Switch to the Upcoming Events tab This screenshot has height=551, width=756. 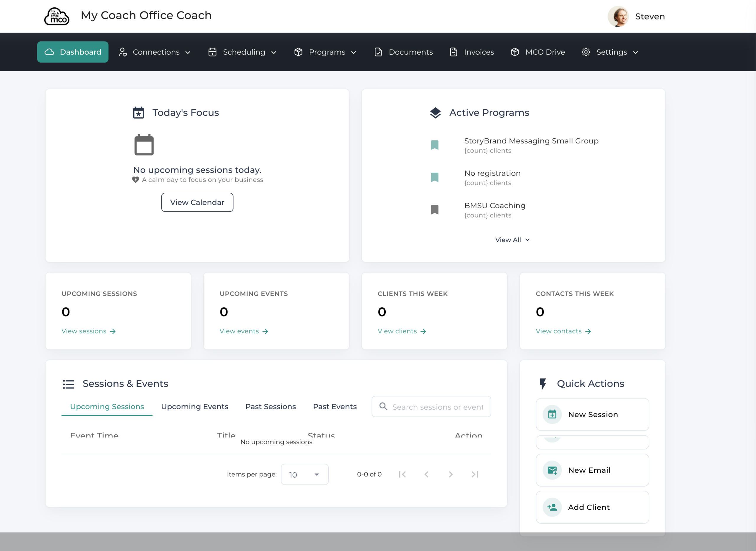click(195, 407)
